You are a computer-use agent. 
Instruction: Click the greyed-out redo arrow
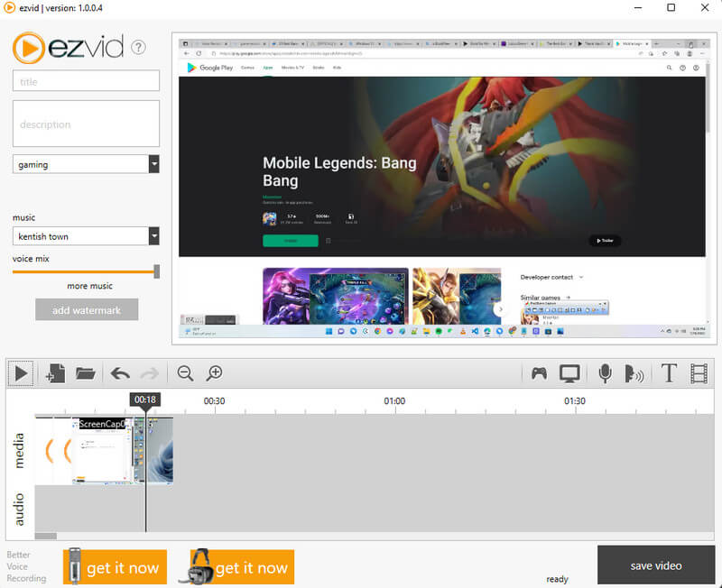pos(149,373)
